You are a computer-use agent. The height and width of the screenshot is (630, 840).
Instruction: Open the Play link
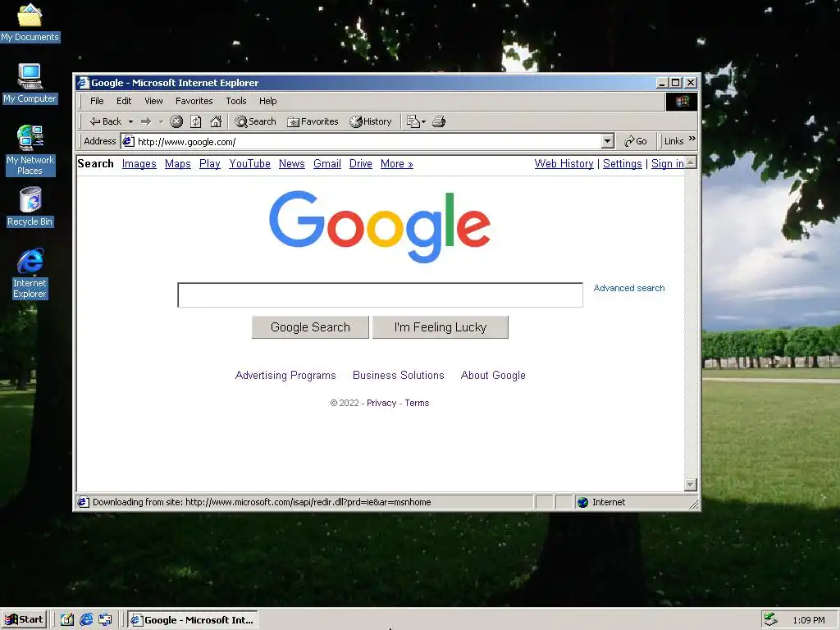click(x=210, y=164)
